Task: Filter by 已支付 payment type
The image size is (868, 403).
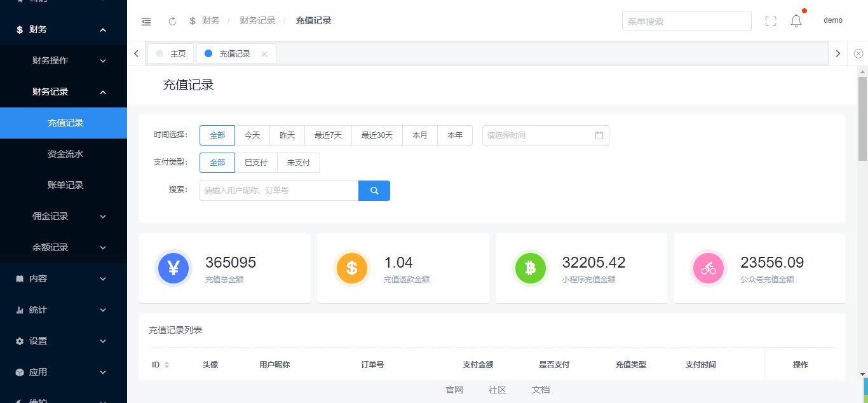Action: pos(256,163)
